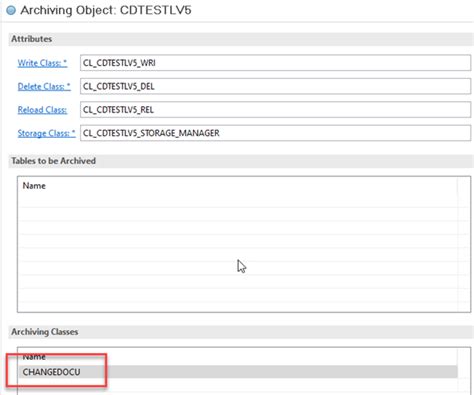Click the Attributes section header

point(32,39)
